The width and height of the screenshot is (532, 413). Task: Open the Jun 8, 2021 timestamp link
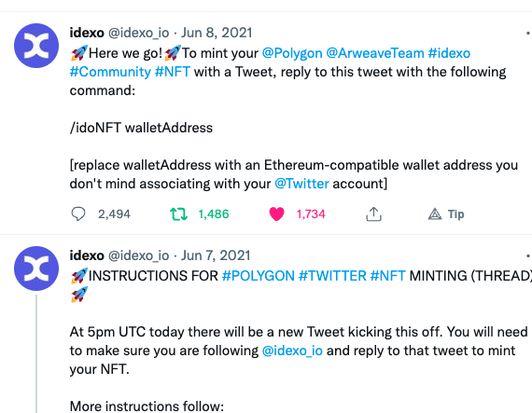point(217,33)
